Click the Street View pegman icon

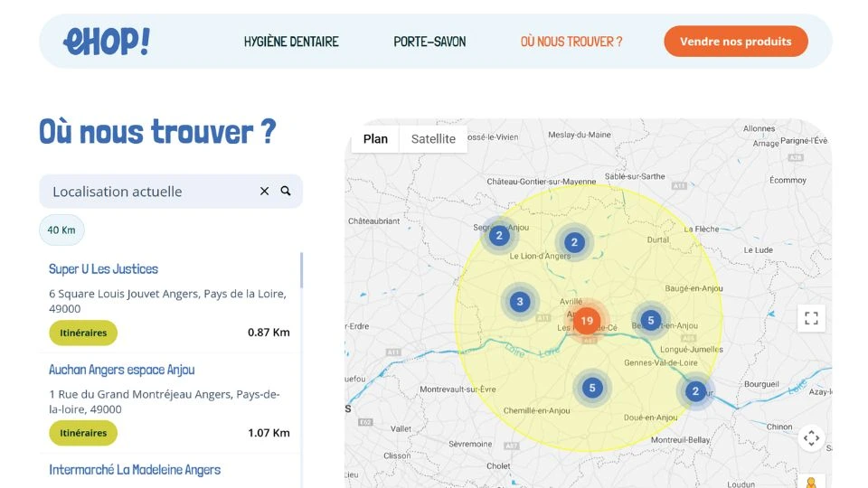coord(811,483)
